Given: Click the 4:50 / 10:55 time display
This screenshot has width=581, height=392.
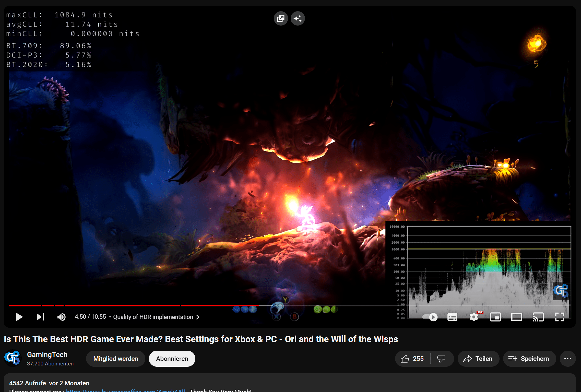Looking at the screenshot, I should coord(90,317).
